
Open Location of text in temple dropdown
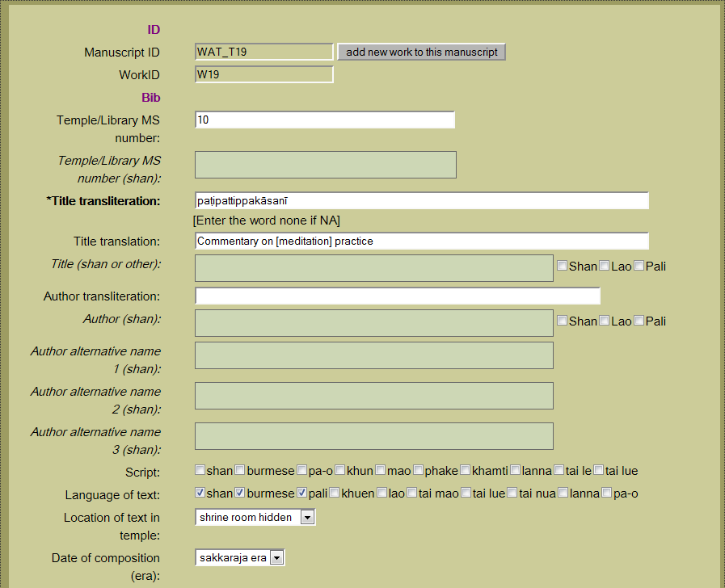coord(255,517)
